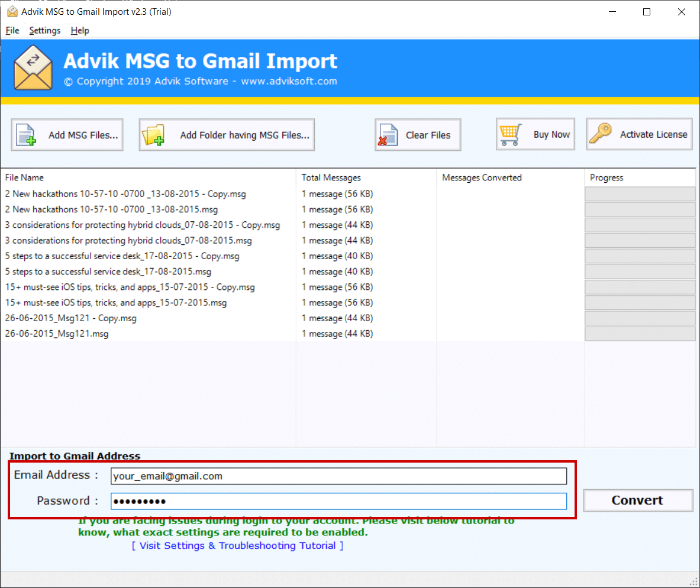The image size is (700, 588).
Task: Click the Add MSG Files document icon
Action: click(x=26, y=135)
